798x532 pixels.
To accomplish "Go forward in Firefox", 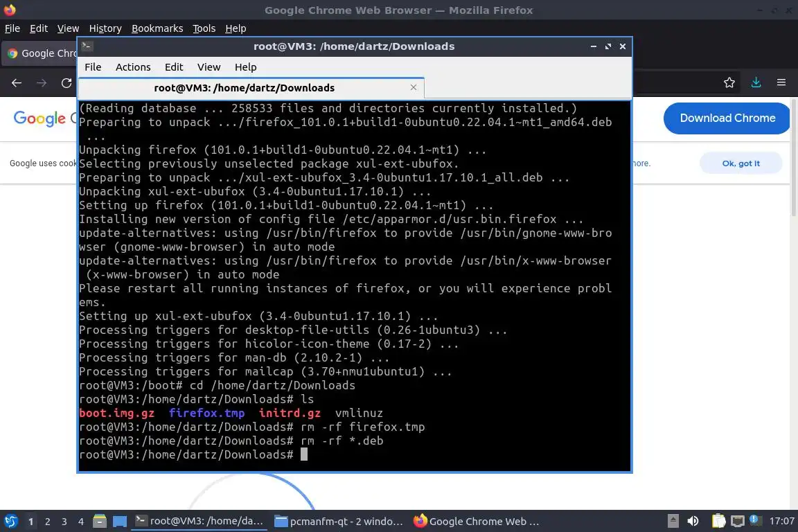I will pos(42,83).
